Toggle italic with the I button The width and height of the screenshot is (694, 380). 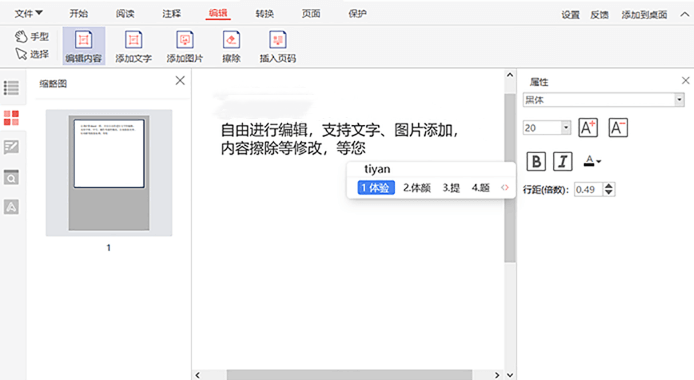pyautogui.click(x=563, y=161)
